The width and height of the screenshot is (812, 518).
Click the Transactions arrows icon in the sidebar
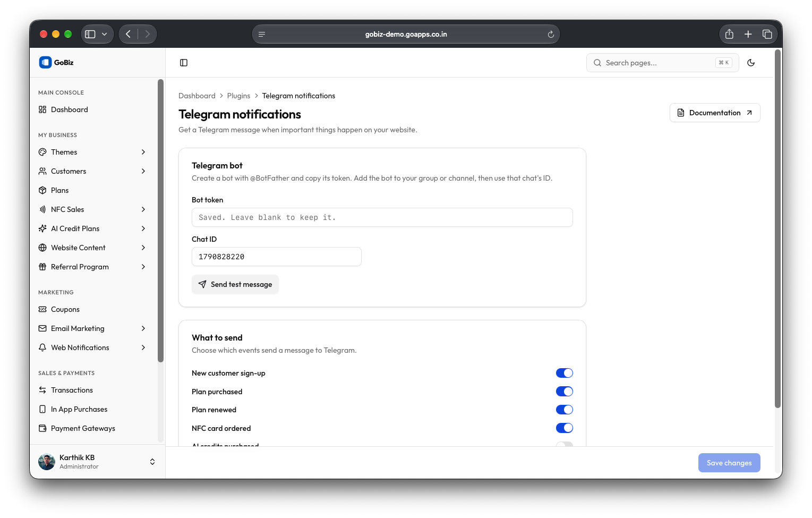pyautogui.click(x=42, y=390)
